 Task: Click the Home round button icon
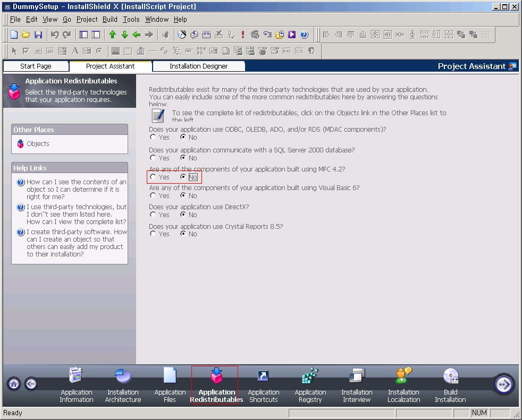pyautogui.click(x=14, y=384)
